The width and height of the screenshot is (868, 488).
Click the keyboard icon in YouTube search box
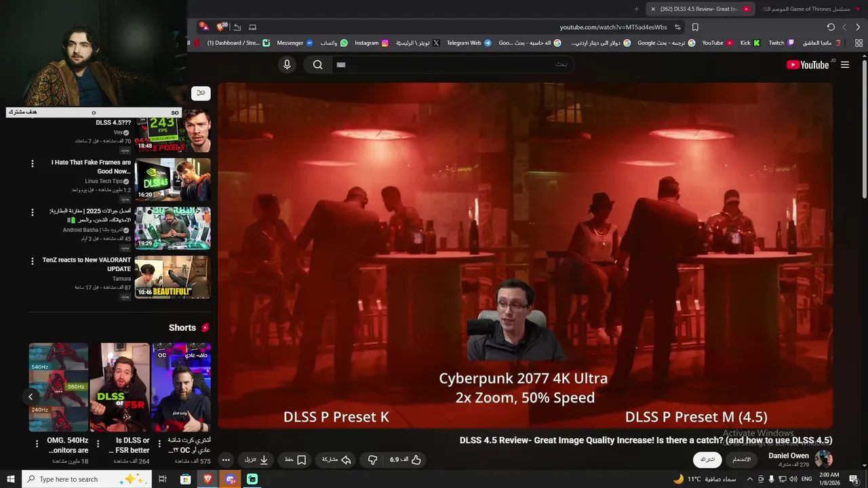pyautogui.click(x=341, y=64)
